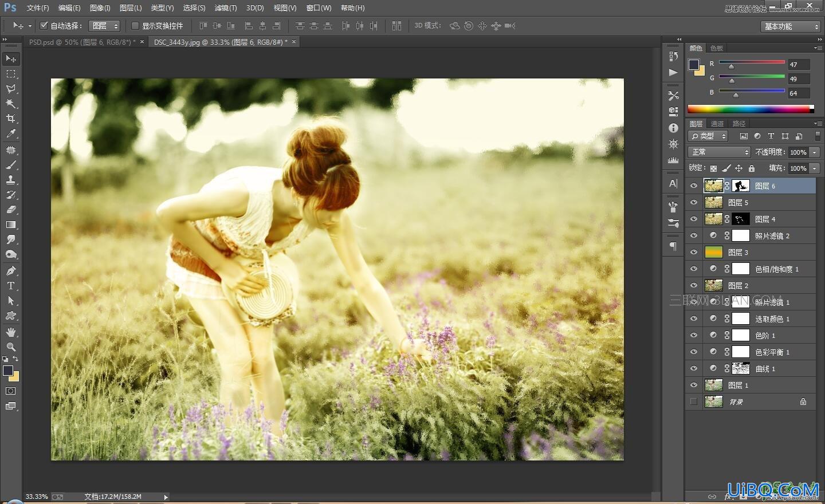The width and height of the screenshot is (825, 504).
Task: Open auto-select 图层 dropdown
Action: (104, 26)
